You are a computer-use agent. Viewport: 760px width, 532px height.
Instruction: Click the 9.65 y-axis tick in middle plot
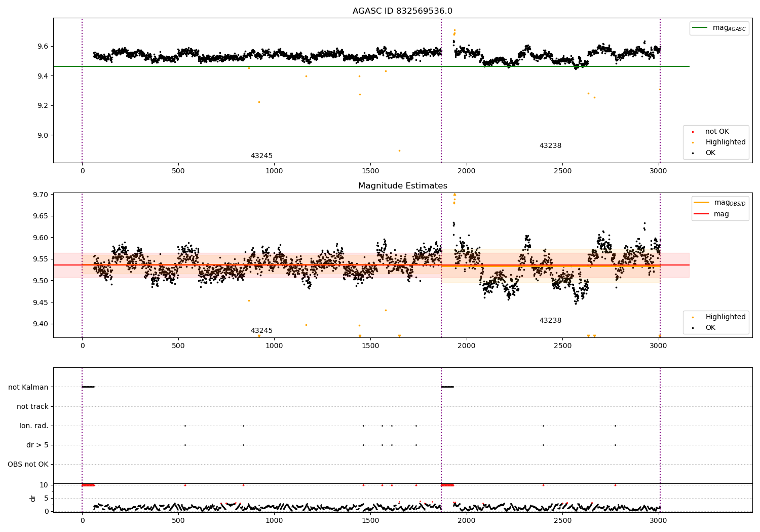[40, 216]
